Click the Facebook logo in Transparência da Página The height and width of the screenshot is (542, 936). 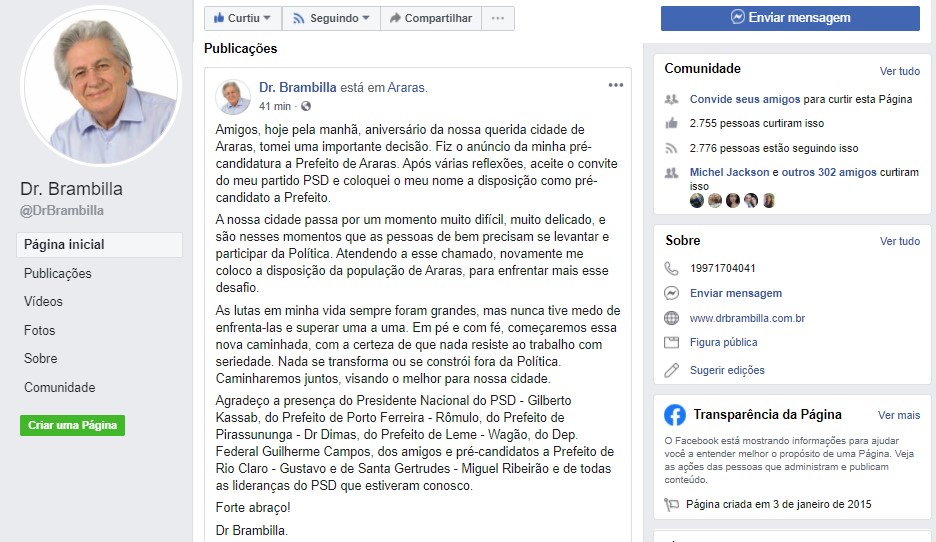[675, 415]
